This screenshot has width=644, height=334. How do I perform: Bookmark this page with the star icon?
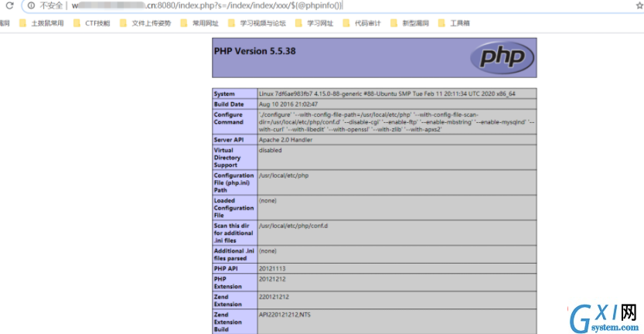[639, 5]
